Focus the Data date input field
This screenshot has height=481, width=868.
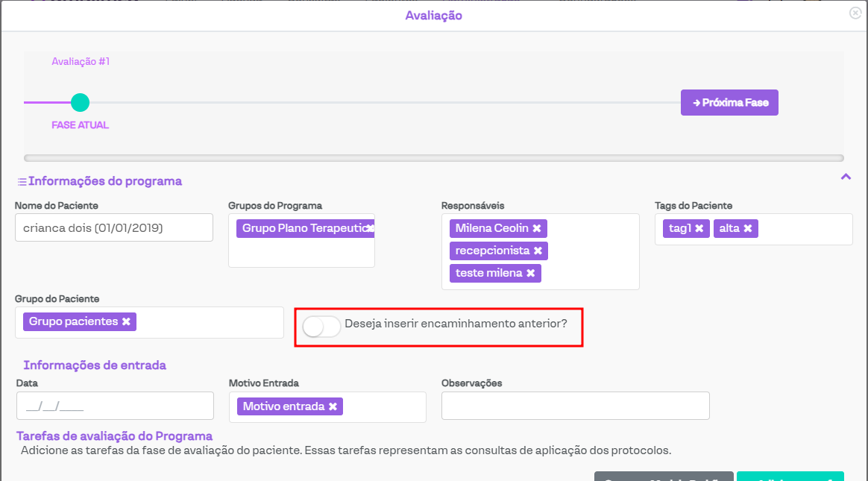(x=115, y=406)
